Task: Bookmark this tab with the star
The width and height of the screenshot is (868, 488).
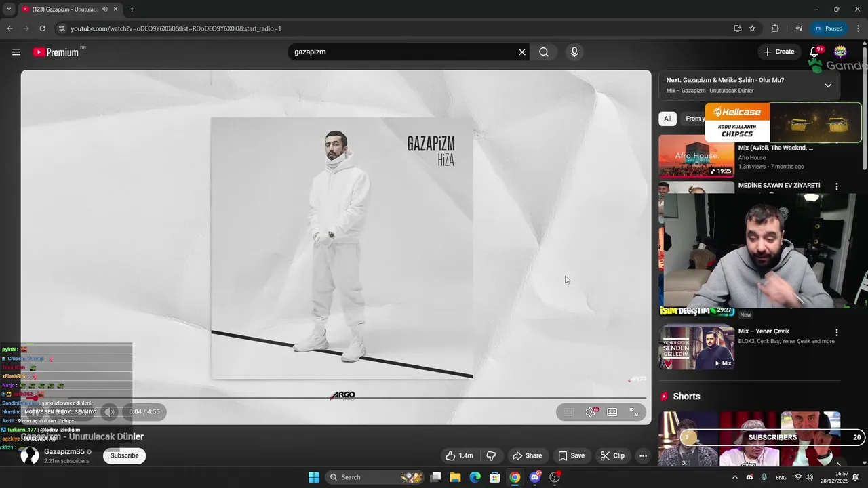Action: pos(752,28)
